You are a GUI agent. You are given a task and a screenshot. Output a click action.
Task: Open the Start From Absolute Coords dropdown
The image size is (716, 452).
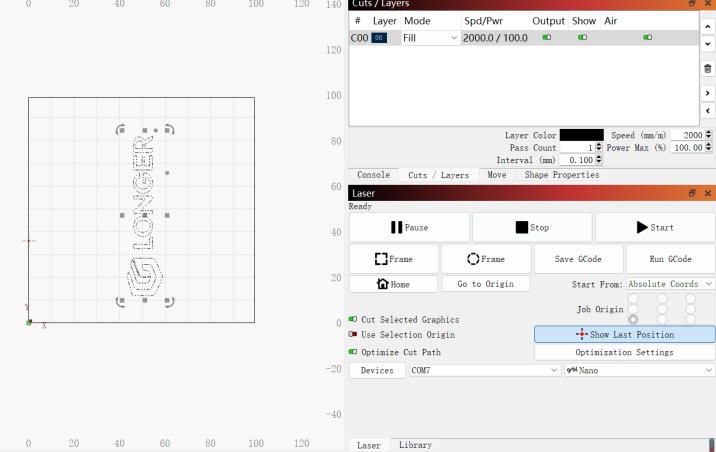(670, 284)
